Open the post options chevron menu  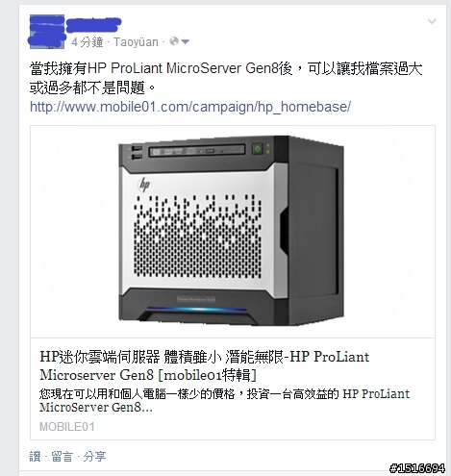click(x=432, y=22)
